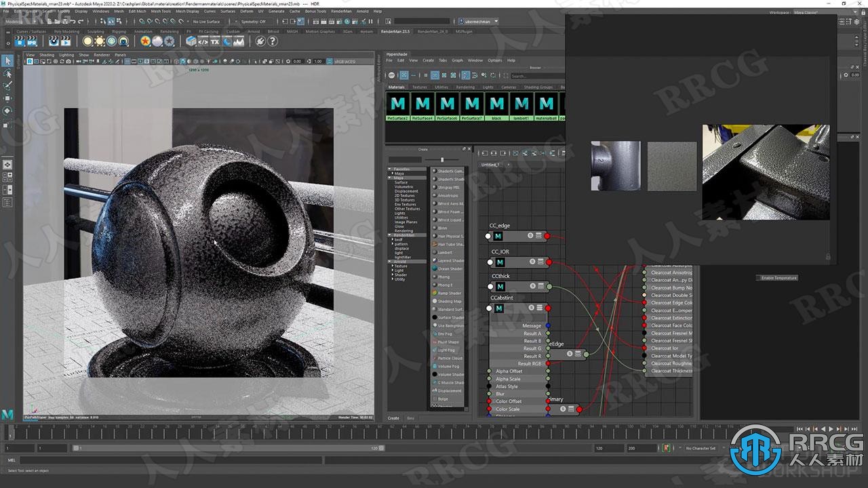The height and width of the screenshot is (488, 868).
Task: Open the viewport Renderer menu
Action: tap(102, 55)
